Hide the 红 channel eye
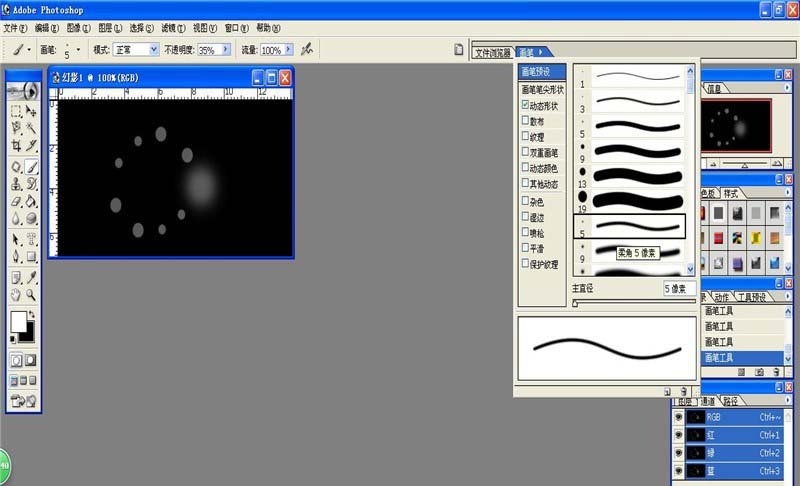Image resolution: width=800 pixels, height=486 pixels. pos(679,435)
